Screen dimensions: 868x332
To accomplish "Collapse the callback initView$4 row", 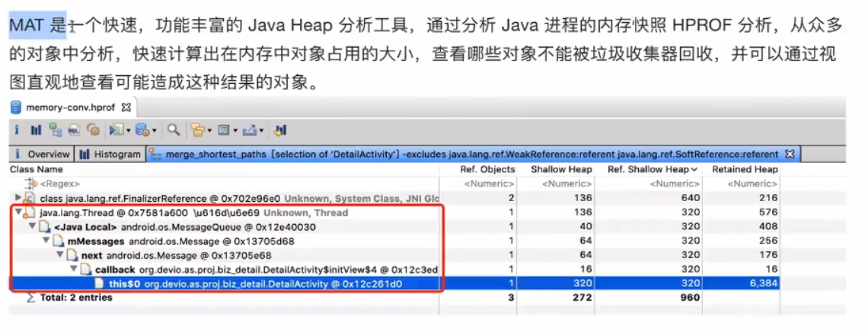I will 74,270.
